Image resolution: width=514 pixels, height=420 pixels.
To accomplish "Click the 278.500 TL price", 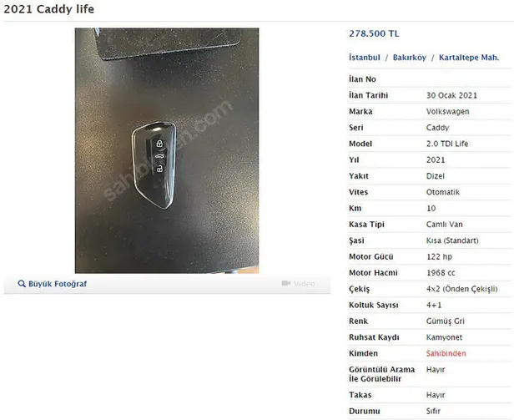I will click(374, 33).
